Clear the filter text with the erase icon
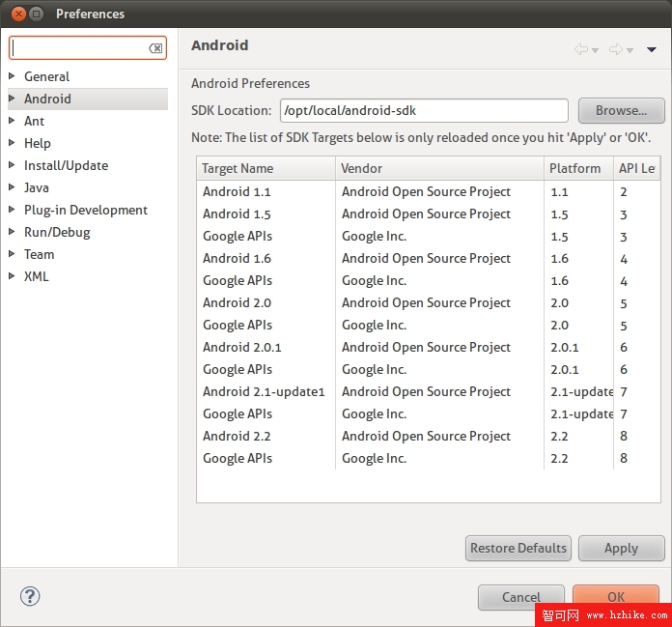The height and width of the screenshot is (627, 672). 155,48
